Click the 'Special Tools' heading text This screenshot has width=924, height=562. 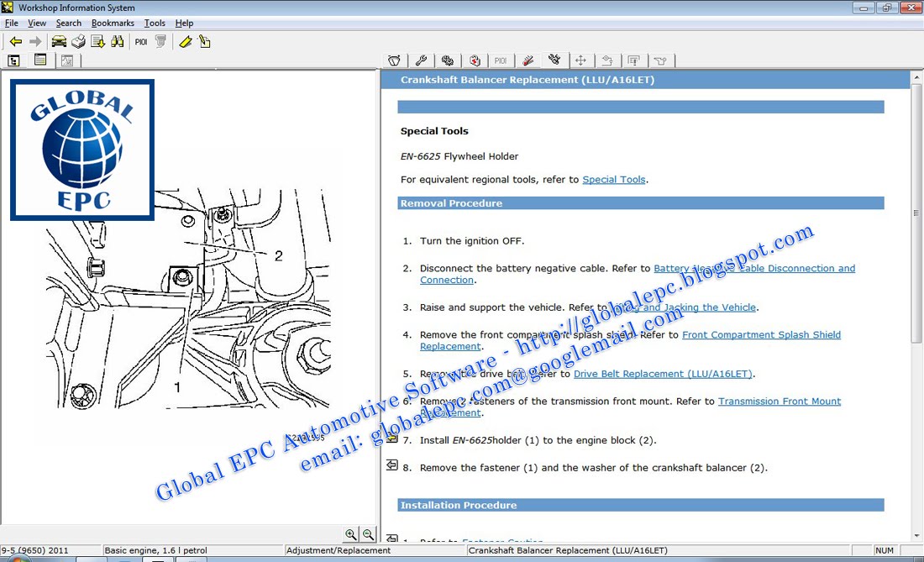[x=434, y=131]
